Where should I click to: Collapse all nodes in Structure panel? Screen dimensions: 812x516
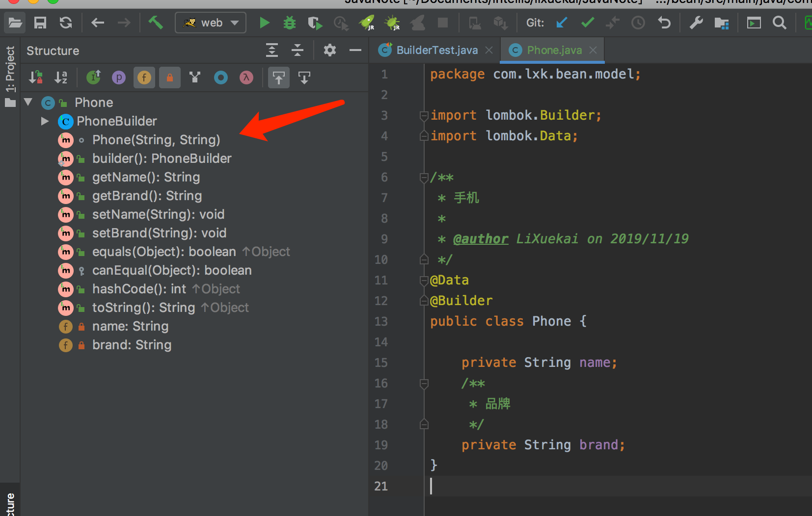(298, 50)
